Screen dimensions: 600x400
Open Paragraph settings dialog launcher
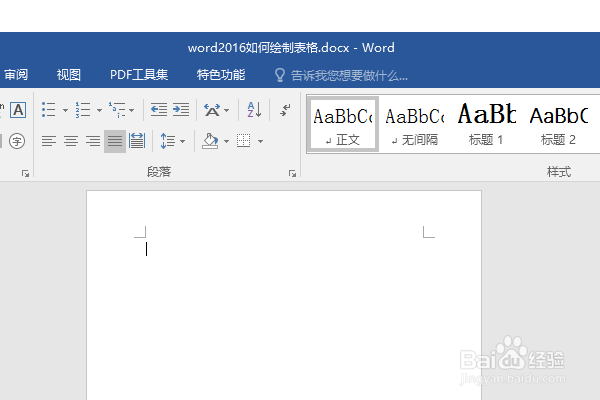(292, 174)
